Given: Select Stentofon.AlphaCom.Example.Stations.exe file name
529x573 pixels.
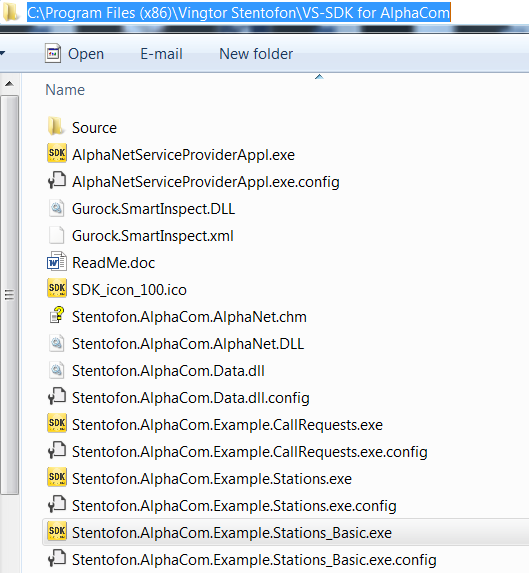Looking at the screenshot, I should 212,479.
